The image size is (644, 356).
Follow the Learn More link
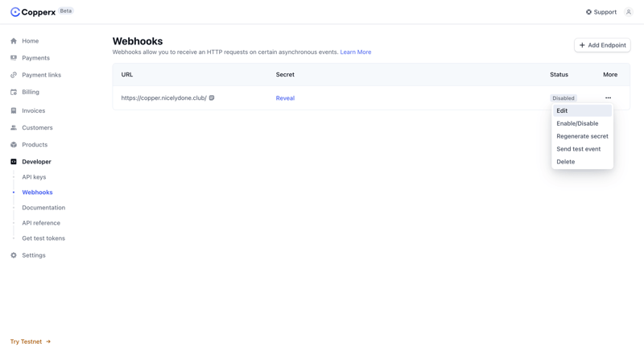pos(356,52)
